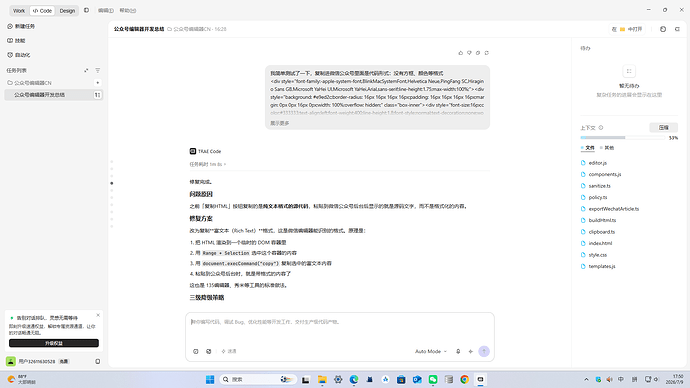Click the sparkle enhance prompt icon
Viewport: 690px width, 388px height.
click(470, 351)
